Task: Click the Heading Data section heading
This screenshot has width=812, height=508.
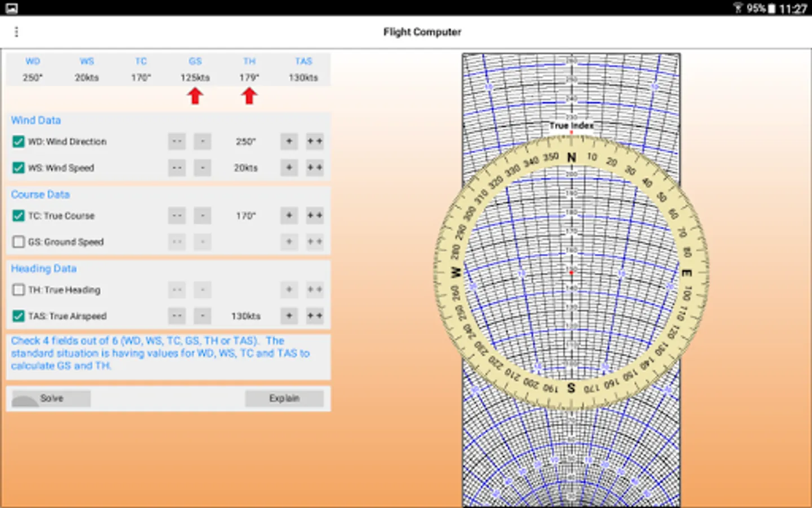Action: [44, 269]
